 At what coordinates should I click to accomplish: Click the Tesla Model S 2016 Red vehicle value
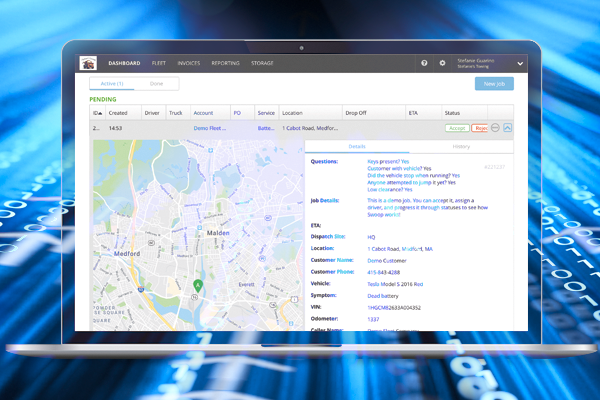pos(395,284)
